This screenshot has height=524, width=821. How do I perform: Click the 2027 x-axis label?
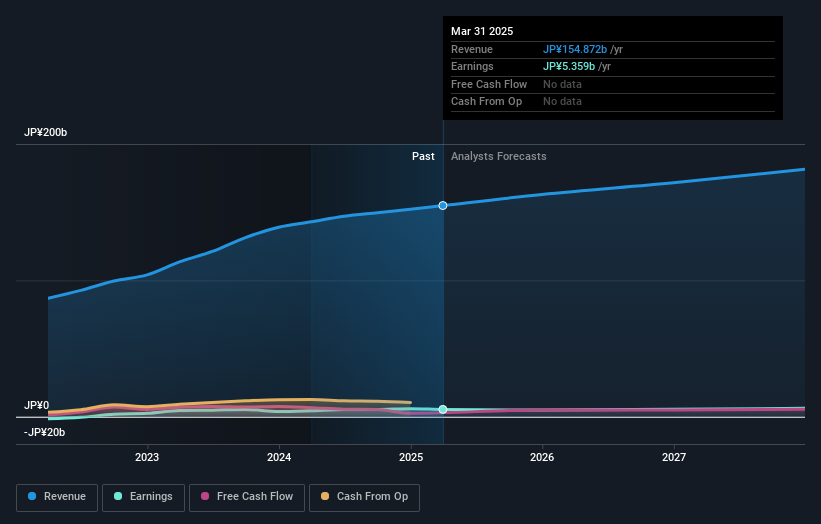(674, 458)
